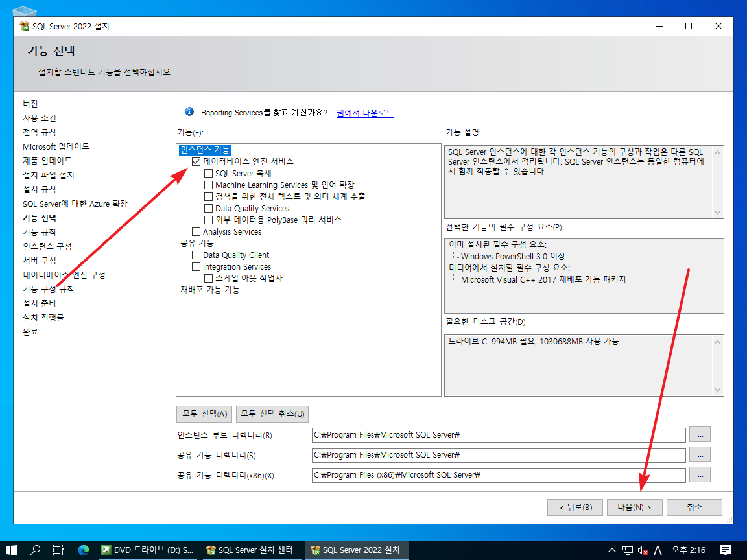Viewport: 747px width, 560px height.
Task: Select 제품 업데이트 step in sidebar
Action: pos(47,161)
